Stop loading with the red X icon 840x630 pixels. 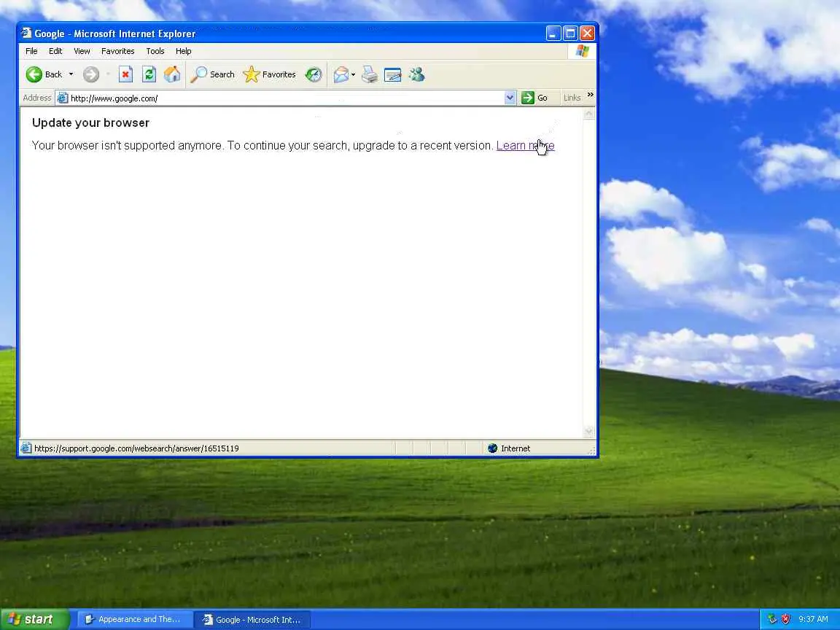125,74
